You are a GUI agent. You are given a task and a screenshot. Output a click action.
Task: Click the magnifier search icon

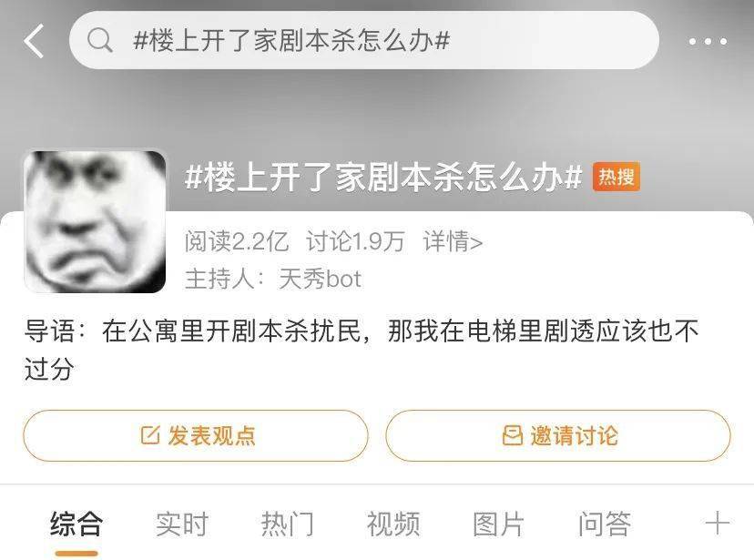click(x=100, y=40)
